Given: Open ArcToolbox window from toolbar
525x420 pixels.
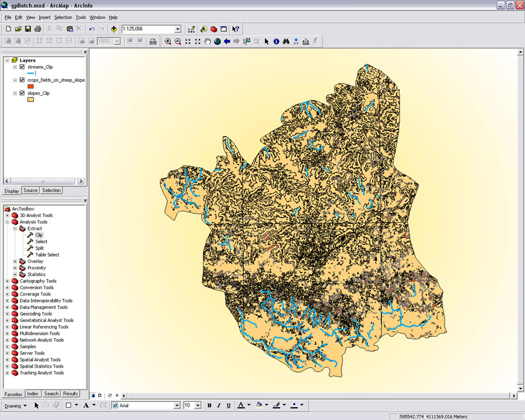Looking at the screenshot, I should pos(213,29).
